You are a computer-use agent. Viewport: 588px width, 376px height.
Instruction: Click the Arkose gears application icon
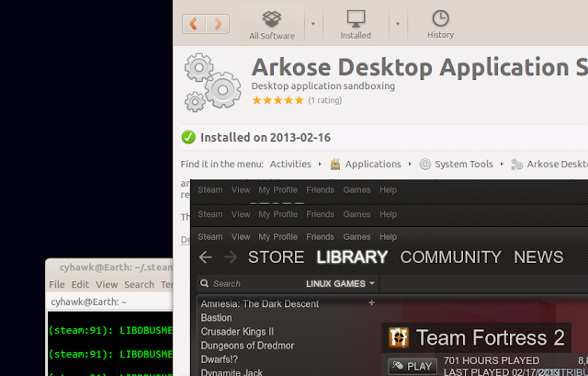[x=212, y=83]
